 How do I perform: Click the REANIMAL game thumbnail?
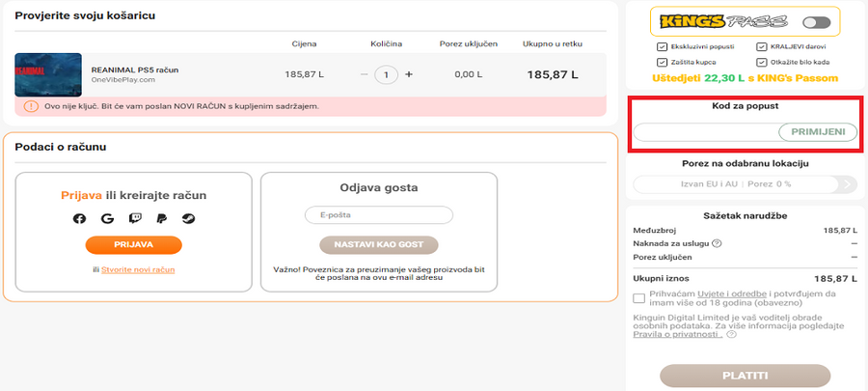(x=48, y=74)
